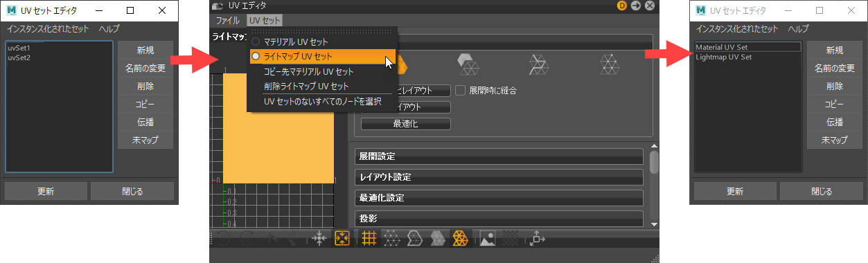
Task: Click 新規 button in right window
Action: [x=835, y=50]
